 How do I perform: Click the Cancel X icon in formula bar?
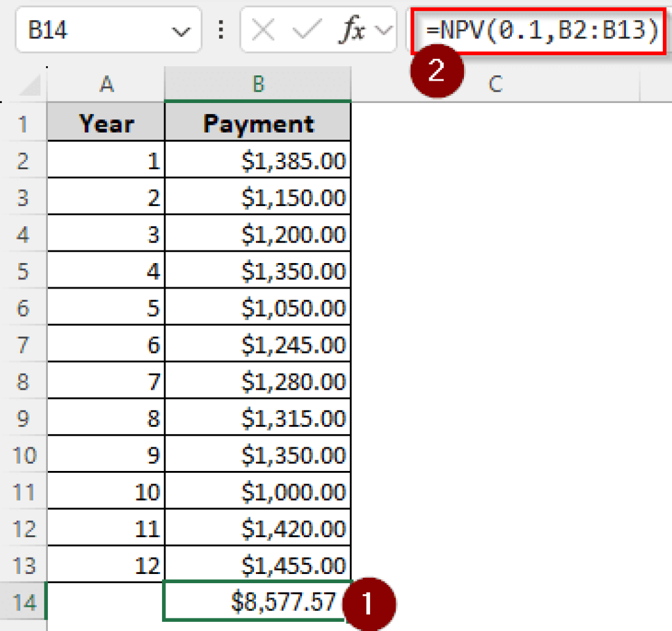click(263, 30)
